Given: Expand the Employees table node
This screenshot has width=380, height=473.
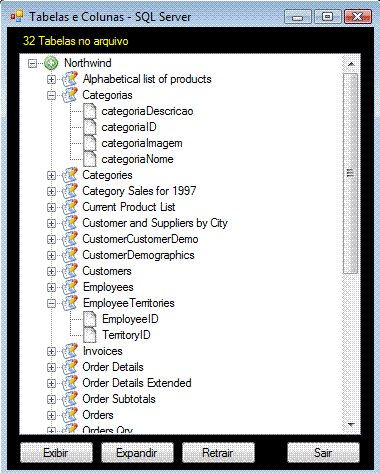Looking at the screenshot, I should tap(51, 287).
